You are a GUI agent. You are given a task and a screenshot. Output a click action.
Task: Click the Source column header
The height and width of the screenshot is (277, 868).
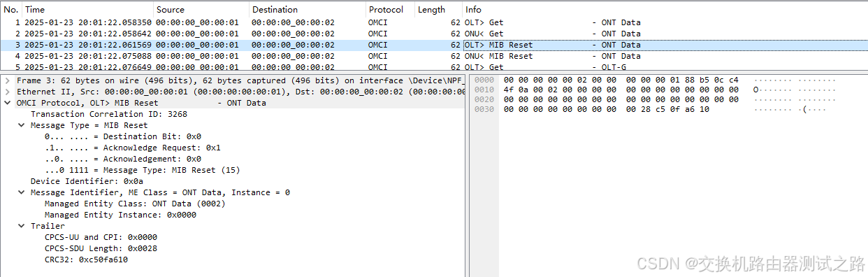201,10
